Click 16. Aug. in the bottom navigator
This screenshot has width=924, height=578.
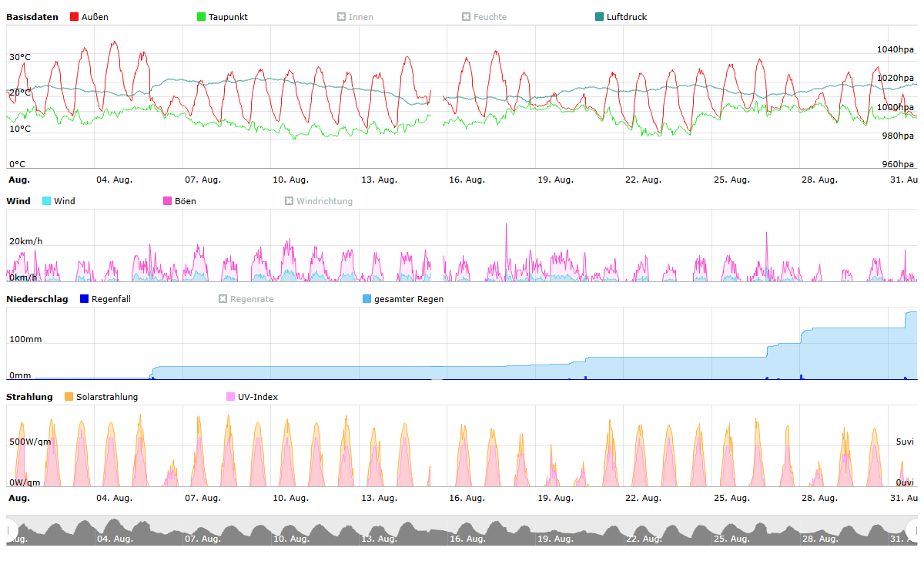click(x=467, y=539)
